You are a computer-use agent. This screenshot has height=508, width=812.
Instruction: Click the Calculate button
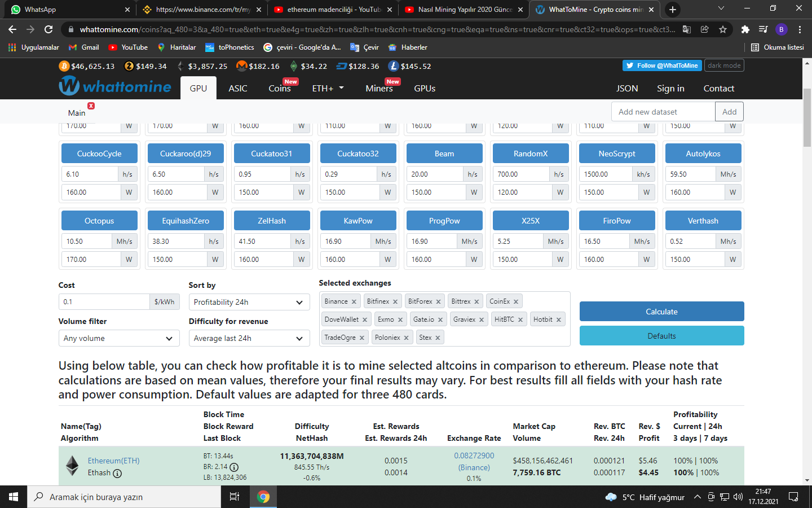[x=662, y=312]
